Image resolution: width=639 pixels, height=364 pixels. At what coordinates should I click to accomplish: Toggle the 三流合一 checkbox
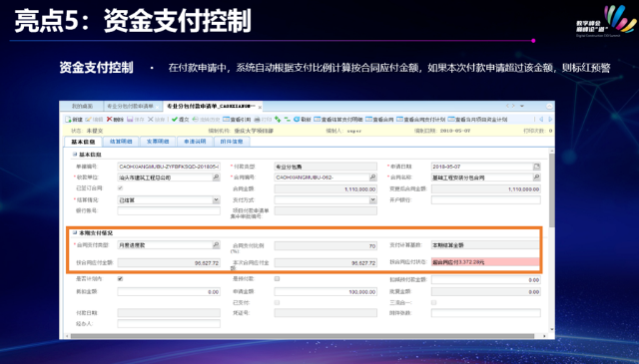click(x=434, y=302)
